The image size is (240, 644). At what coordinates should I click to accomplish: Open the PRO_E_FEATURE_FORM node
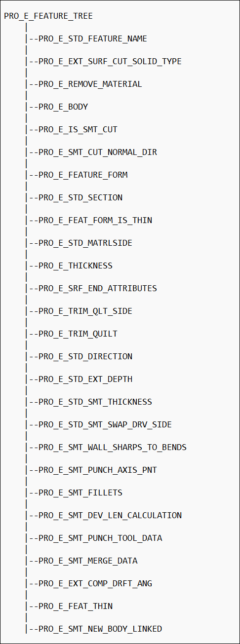click(83, 175)
